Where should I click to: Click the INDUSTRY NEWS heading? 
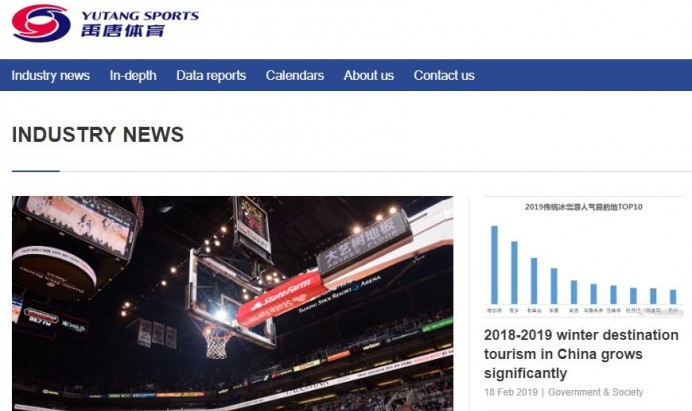click(x=98, y=135)
